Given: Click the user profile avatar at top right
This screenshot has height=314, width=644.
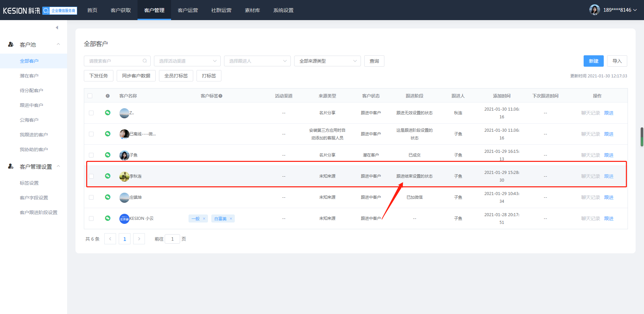Looking at the screenshot, I should (x=594, y=10).
